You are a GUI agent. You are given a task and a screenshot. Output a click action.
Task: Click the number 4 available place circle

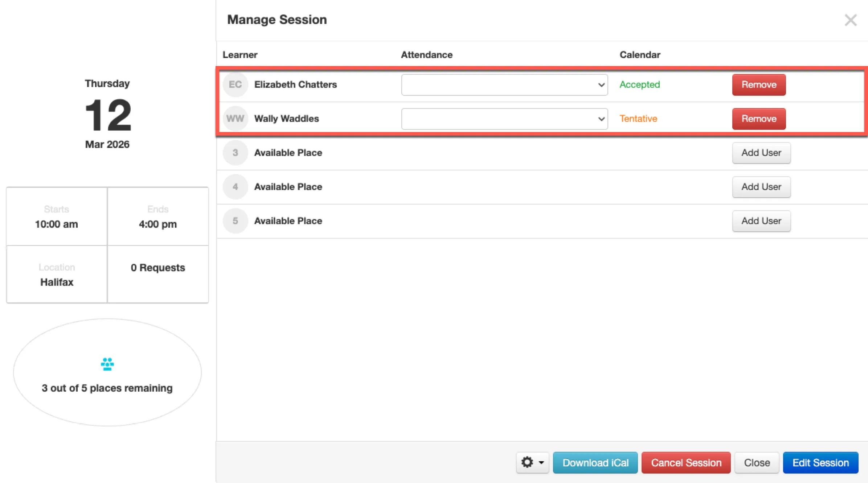235,187
